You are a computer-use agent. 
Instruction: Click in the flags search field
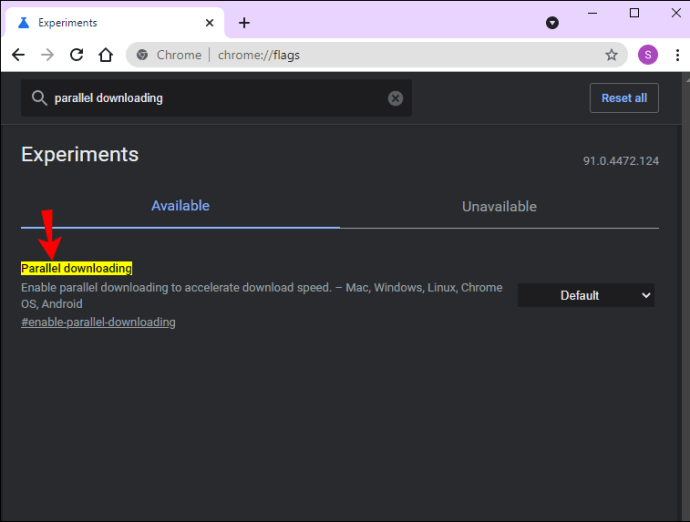(217, 98)
